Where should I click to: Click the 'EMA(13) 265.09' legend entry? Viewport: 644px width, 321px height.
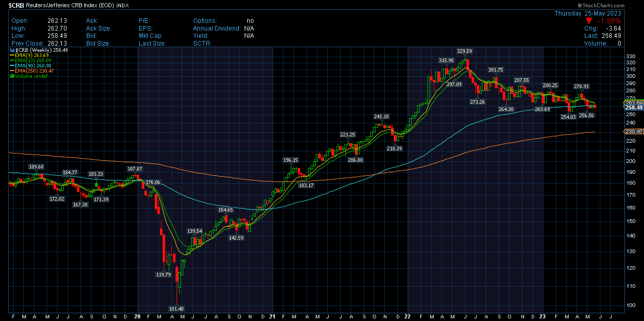pos(31,61)
